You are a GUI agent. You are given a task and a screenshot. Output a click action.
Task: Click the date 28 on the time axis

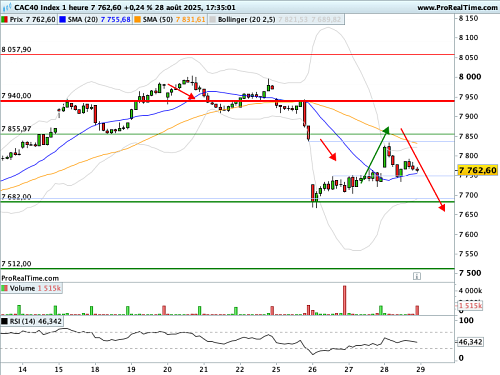coord(384,369)
